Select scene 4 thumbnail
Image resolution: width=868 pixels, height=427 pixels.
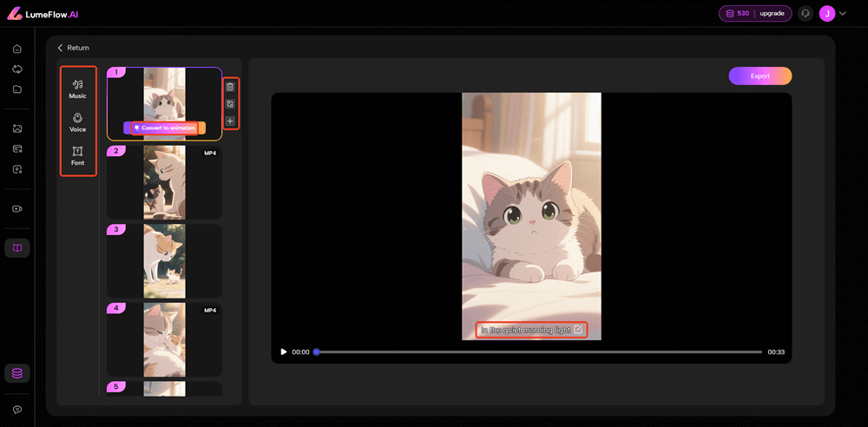[164, 340]
